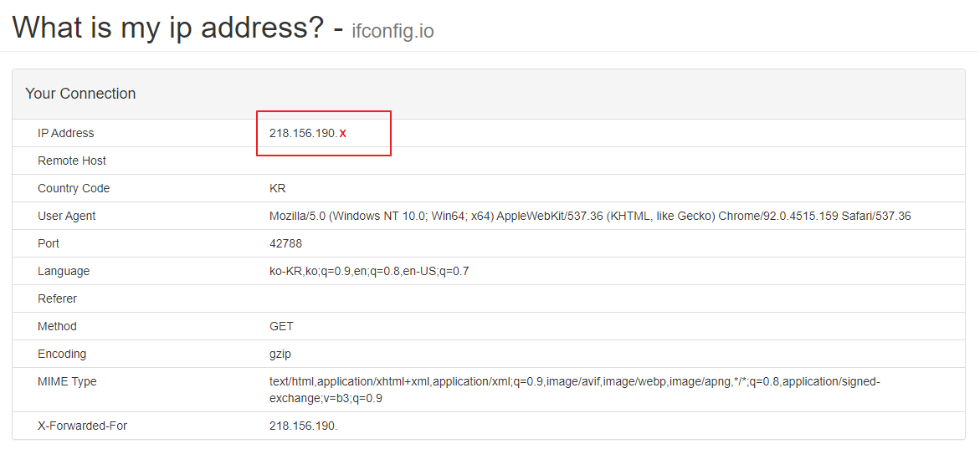
Task: Click the GET method value
Action: (x=281, y=326)
